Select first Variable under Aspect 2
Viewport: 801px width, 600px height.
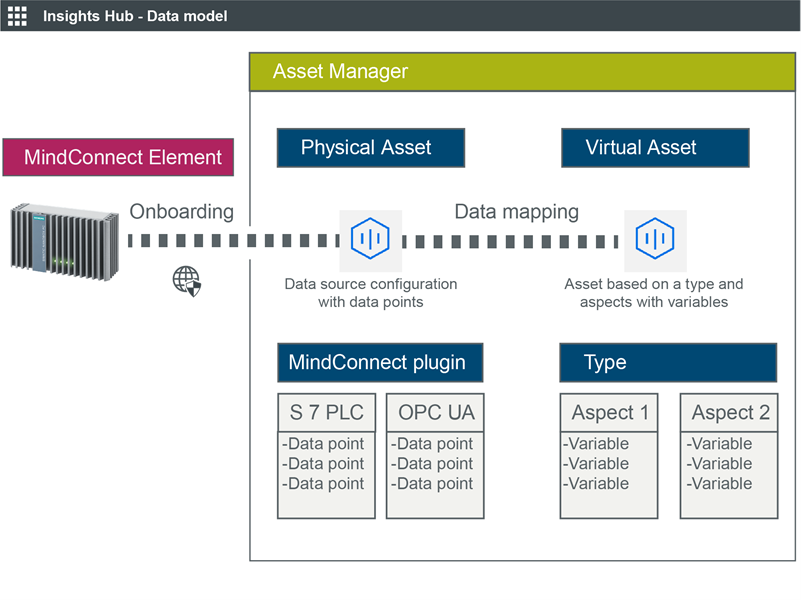pyautogui.click(x=719, y=444)
